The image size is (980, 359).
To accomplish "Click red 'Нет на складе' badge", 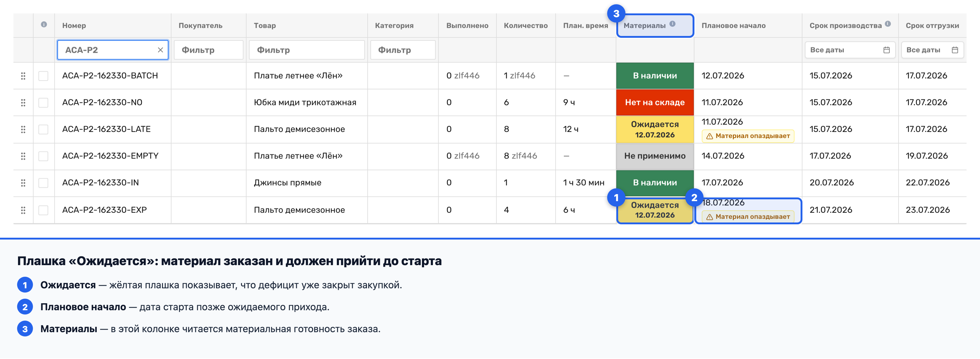I will [655, 103].
